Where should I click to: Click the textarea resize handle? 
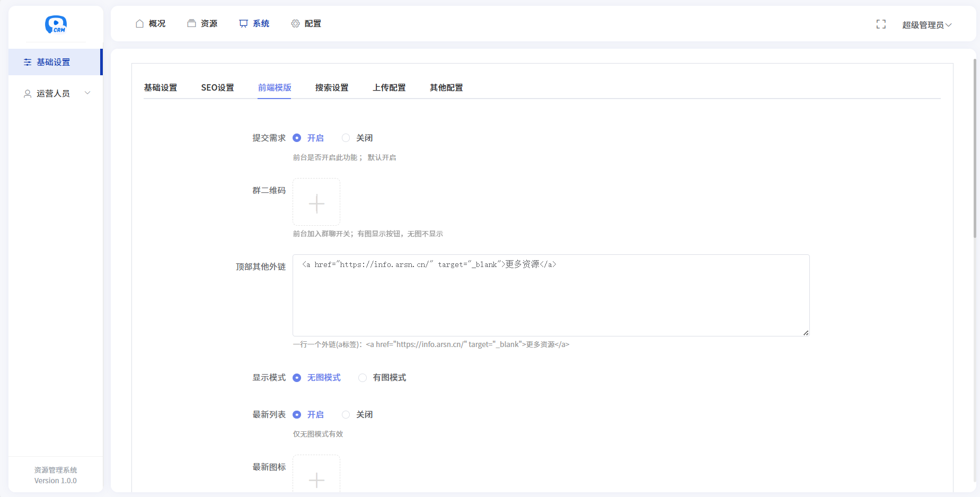point(806,332)
